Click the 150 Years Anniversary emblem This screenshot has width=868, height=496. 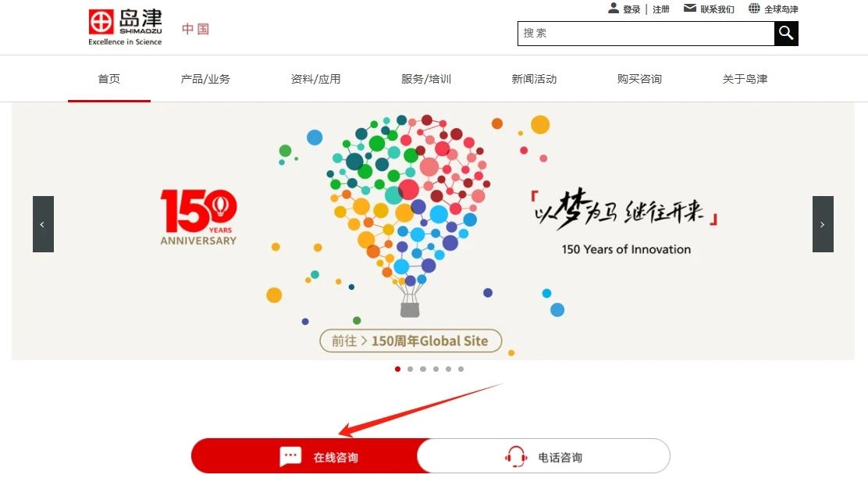(x=198, y=217)
